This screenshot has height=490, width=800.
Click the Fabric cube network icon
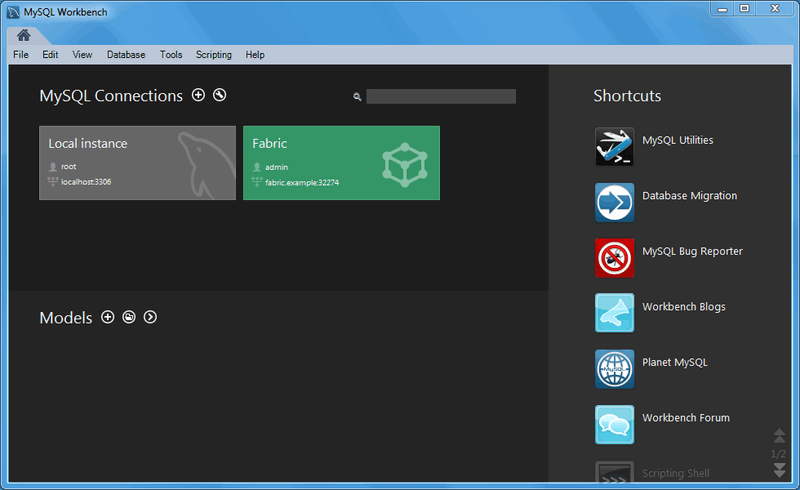(405, 165)
